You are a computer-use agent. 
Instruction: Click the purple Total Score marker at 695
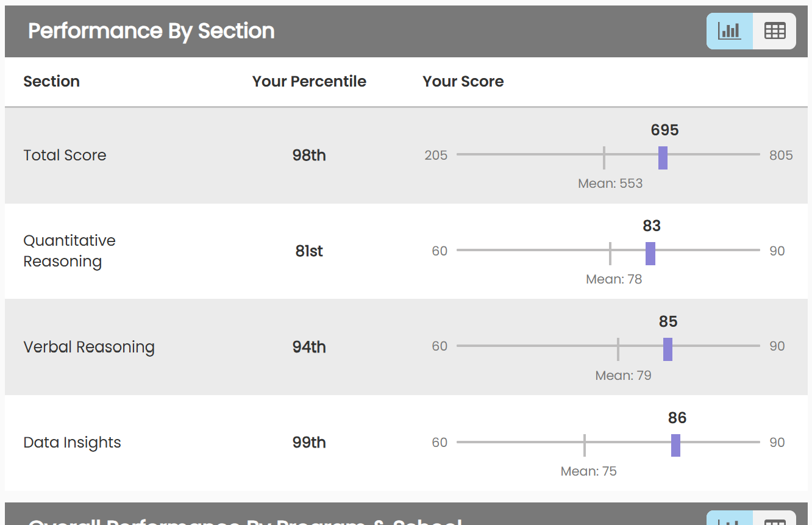point(663,158)
